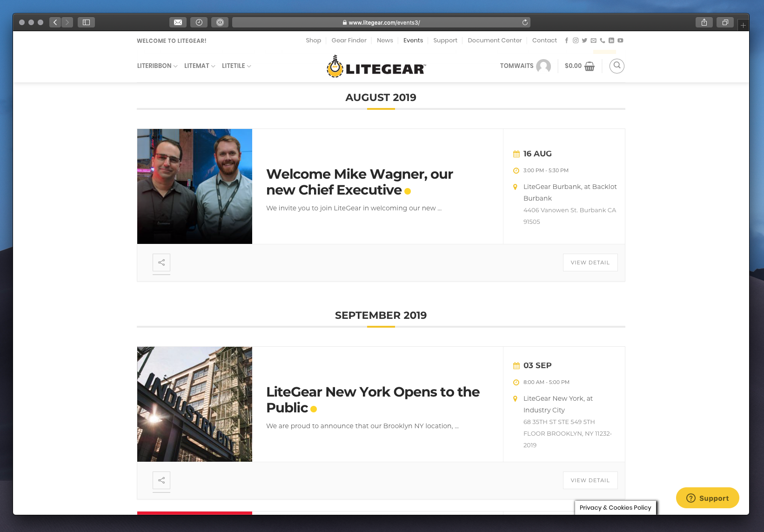View detail for the 03 SEP event
Viewport: 764px width, 532px height.
(x=590, y=480)
